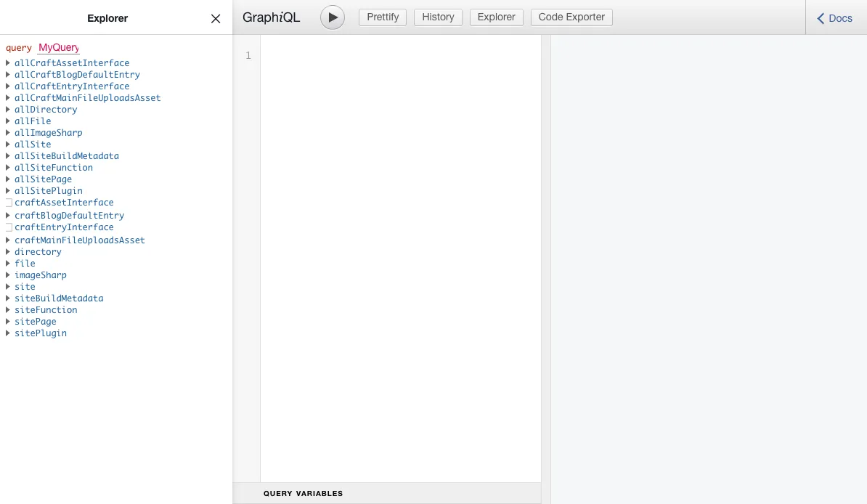Expand allImageSharp arrow
The image size is (867, 504).
(8, 133)
